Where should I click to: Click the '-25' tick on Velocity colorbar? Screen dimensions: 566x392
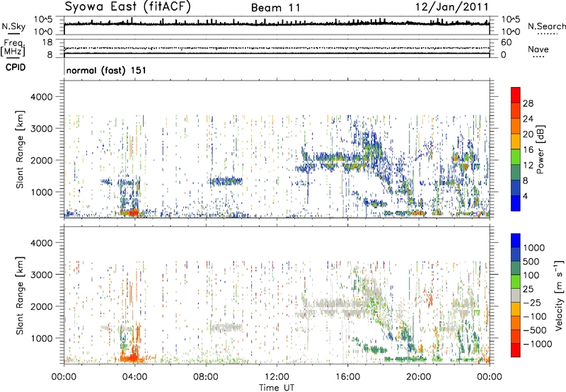[x=533, y=303]
